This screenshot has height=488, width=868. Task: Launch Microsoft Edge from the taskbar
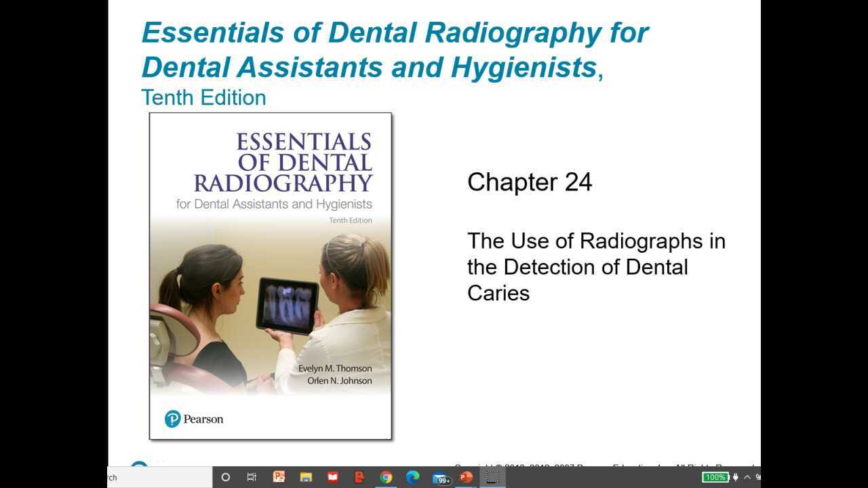click(412, 477)
